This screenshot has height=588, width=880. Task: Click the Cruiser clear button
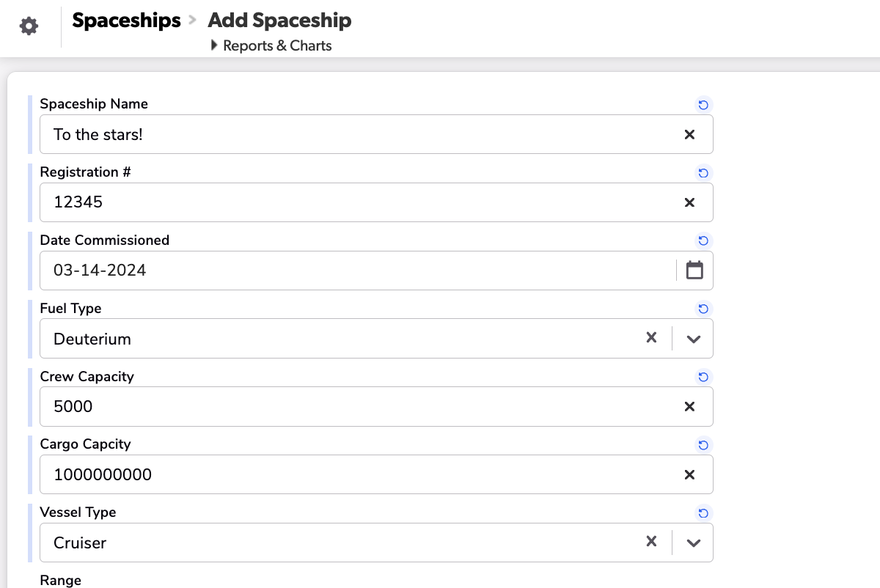(651, 543)
